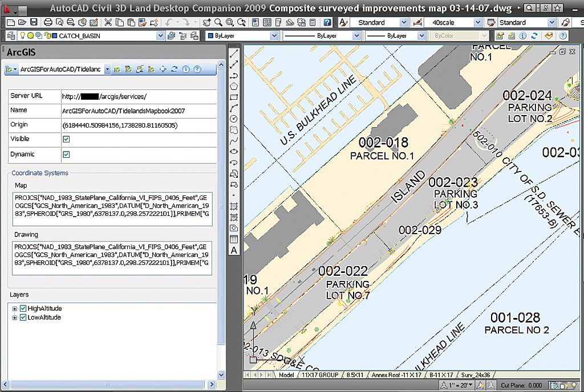This screenshot has height=392, width=584.
Task: Uncheck the Visible checkbox
Action: pyautogui.click(x=66, y=139)
